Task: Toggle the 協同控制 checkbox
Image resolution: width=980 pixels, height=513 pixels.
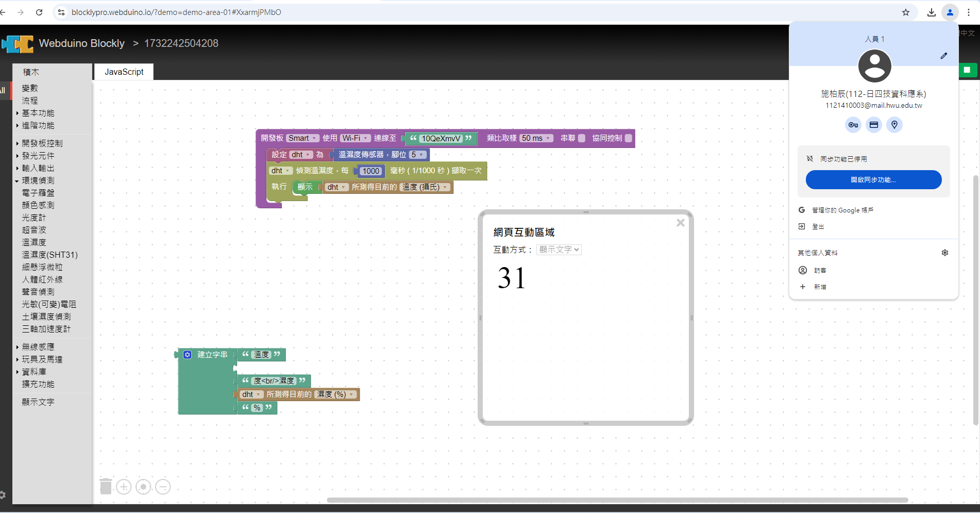Action: coord(628,138)
